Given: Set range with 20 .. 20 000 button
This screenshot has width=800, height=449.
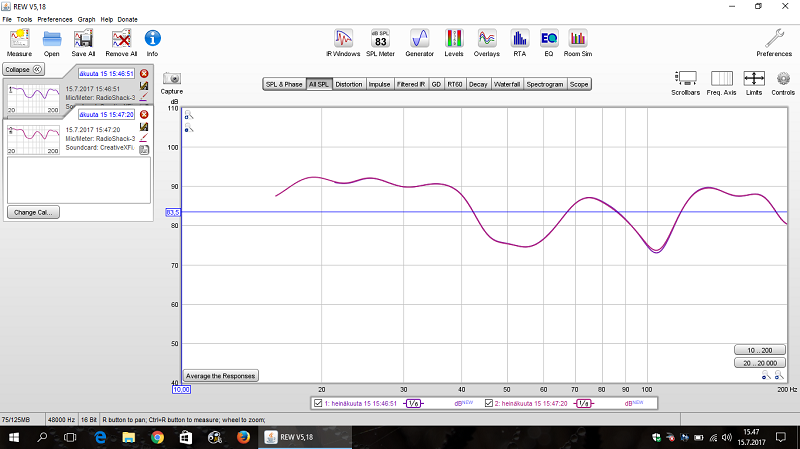Looking at the screenshot, I should pos(760,363).
